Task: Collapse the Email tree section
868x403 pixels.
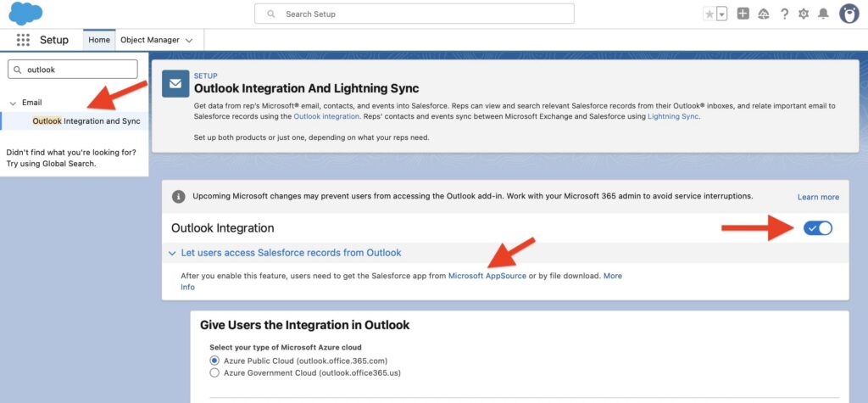Action: [14, 104]
